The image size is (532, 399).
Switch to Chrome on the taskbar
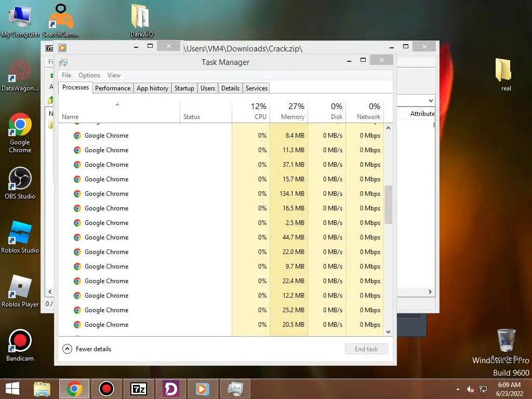click(74, 389)
